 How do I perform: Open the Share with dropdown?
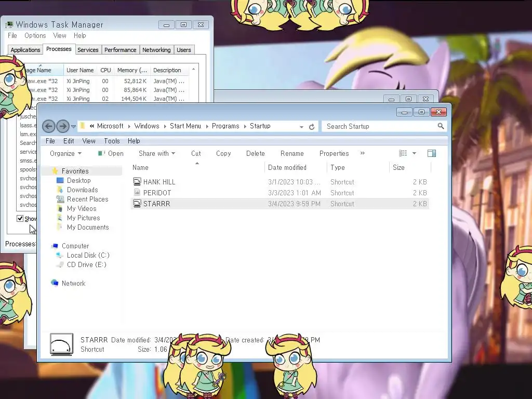point(157,153)
